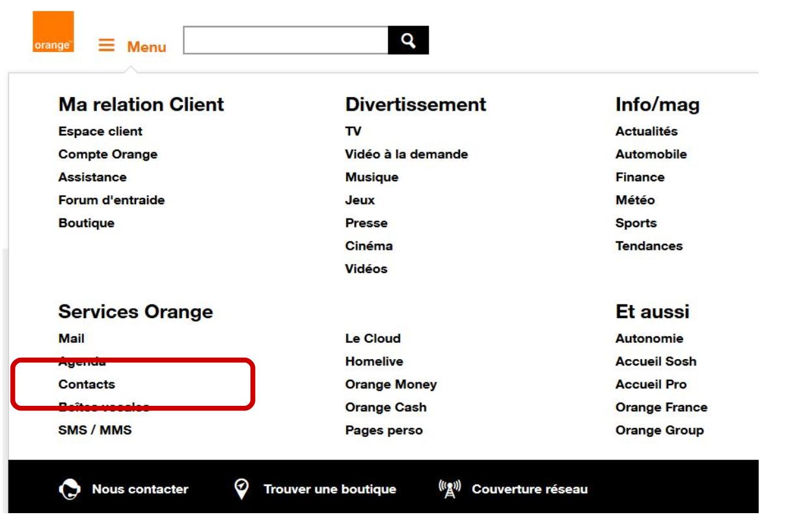Check the Météo link
The height and width of the screenshot is (532, 786).
coord(635,200)
